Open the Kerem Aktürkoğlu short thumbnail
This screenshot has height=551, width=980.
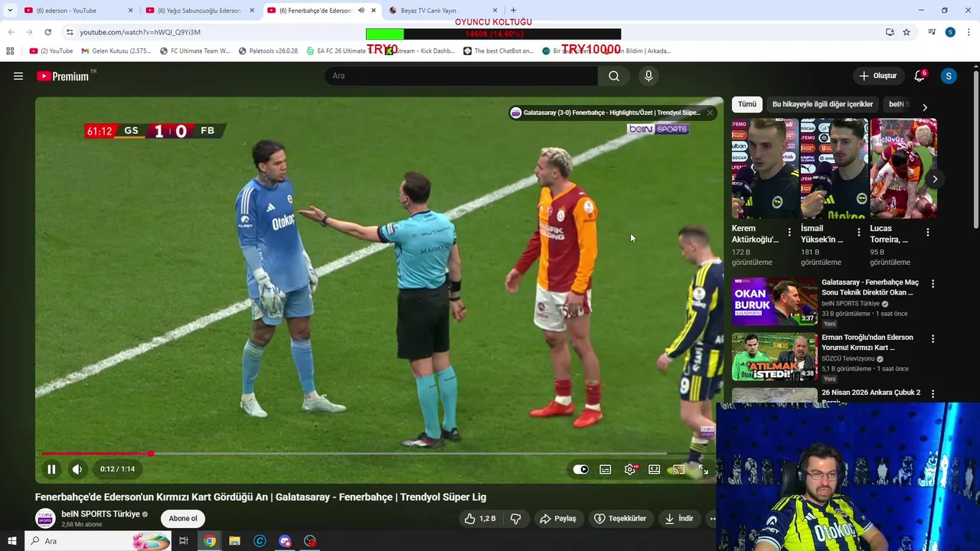pyautogui.click(x=764, y=168)
